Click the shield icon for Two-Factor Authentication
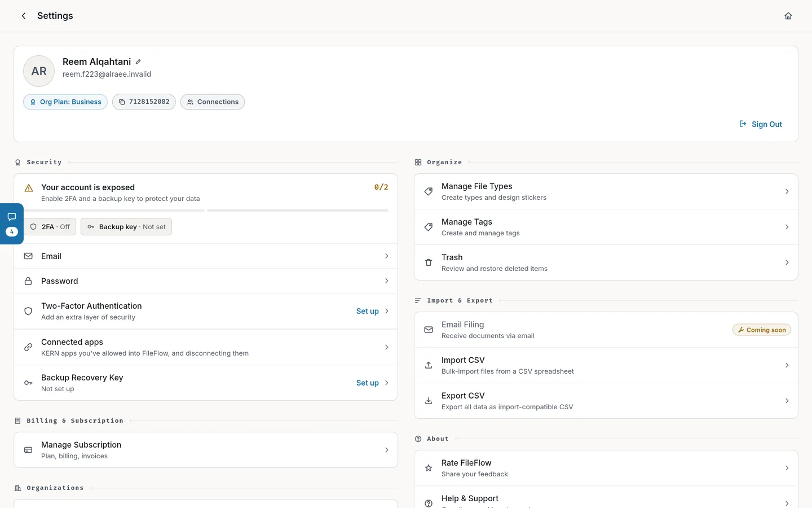The width and height of the screenshot is (812, 508). [28, 311]
